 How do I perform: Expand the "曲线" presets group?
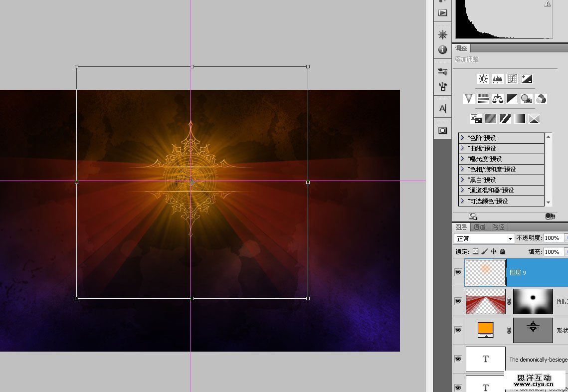click(462, 149)
